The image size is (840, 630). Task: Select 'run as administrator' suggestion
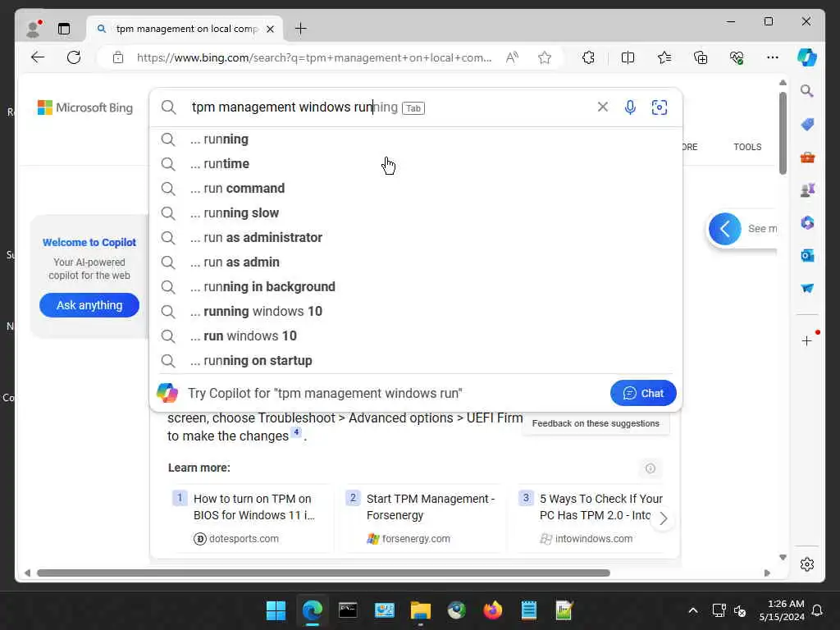[x=416, y=238]
